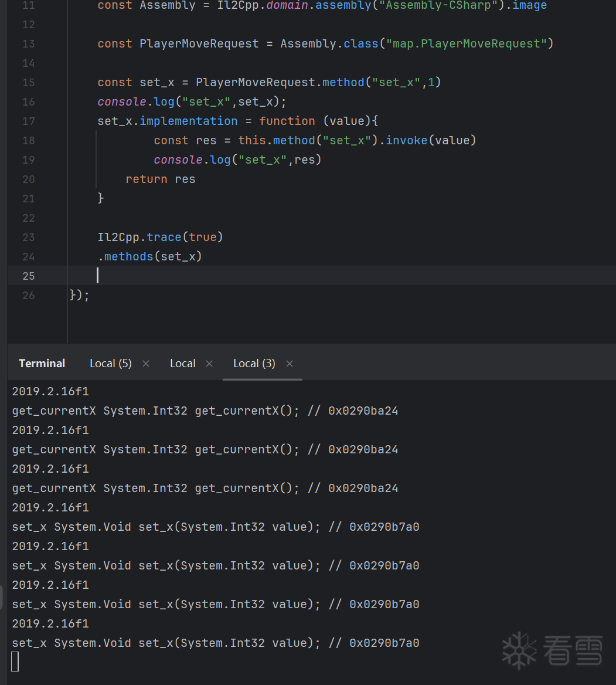Click the trace method on line 23
616x685 pixels.
[x=164, y=238]
